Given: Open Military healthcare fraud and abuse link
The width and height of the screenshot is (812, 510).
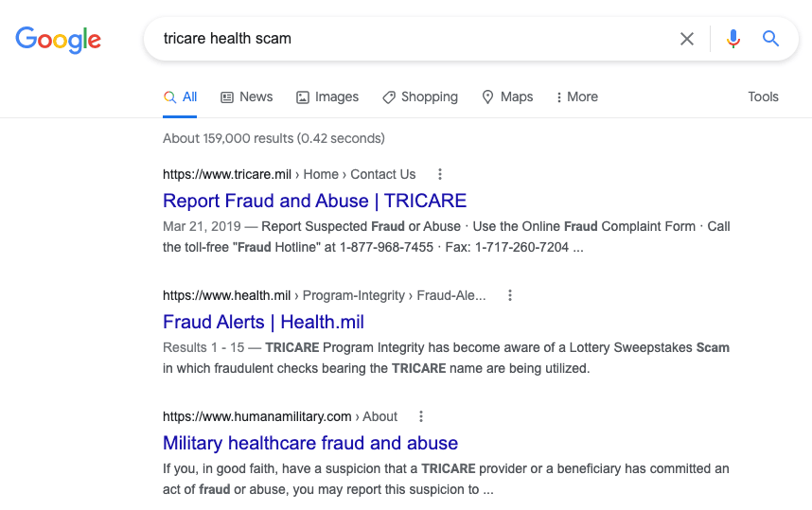Looking at the screenshot, I should click(x=310, y=443).
